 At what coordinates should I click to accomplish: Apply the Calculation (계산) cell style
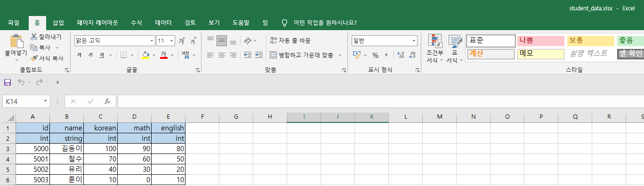[491, 54]
